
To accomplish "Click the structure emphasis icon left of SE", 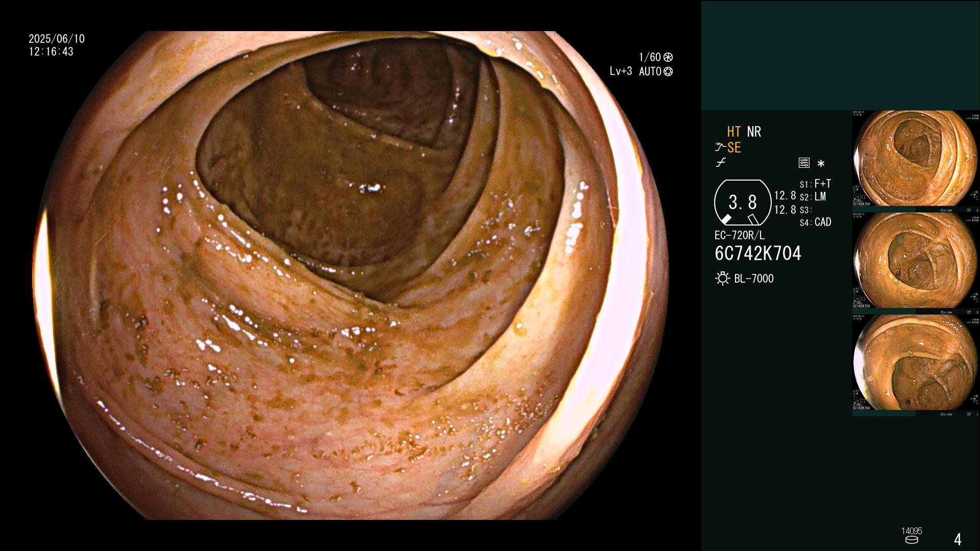I will [720, 147].
